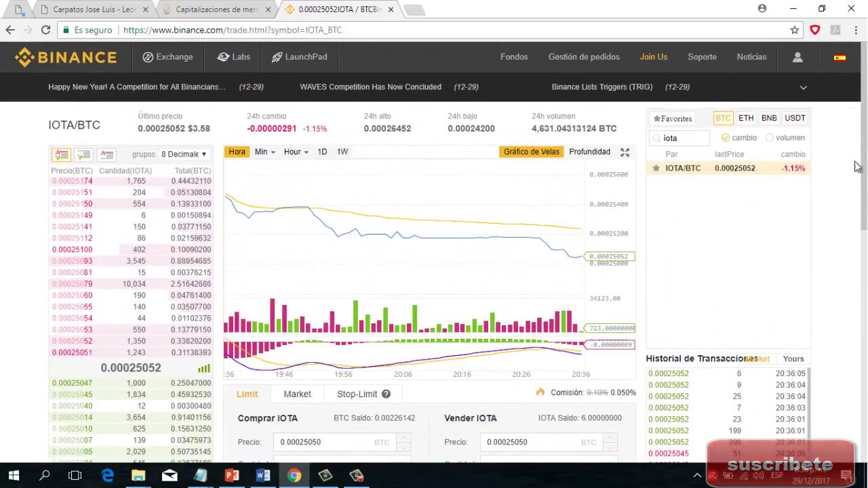Screen dimensions: 868x488
Task: Open the user account icon
Action: pyautogui.click(x=797, y=58)
